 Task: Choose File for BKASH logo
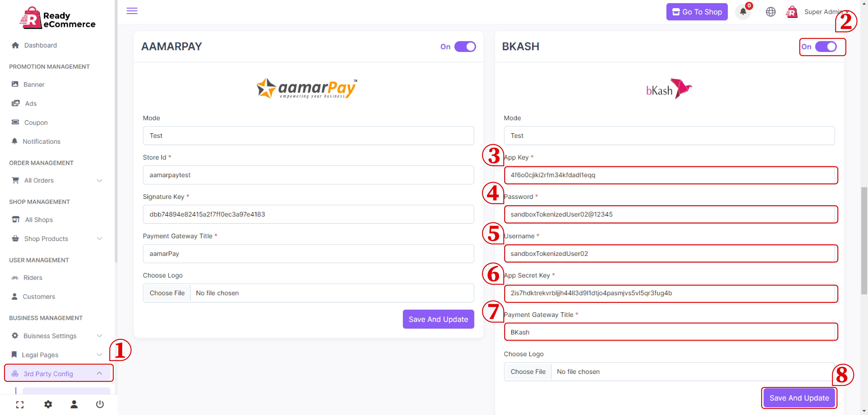(528, 371)
